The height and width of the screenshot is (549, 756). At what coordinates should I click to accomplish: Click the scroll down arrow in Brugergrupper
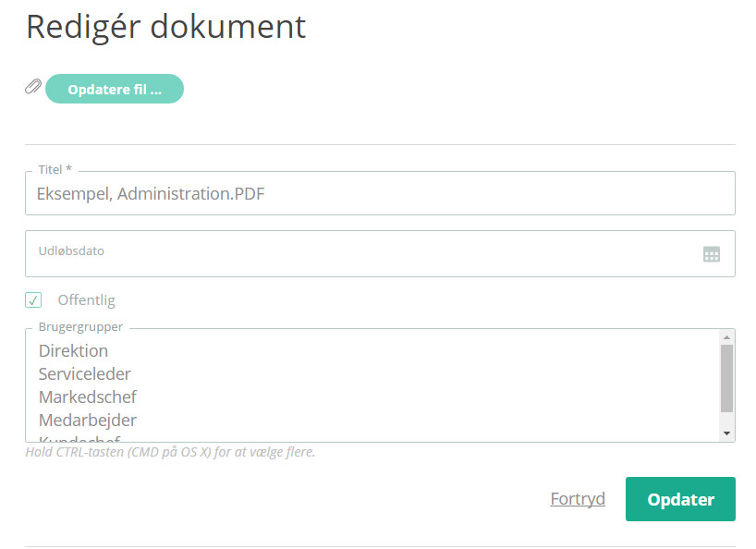(x=726, y=433)
